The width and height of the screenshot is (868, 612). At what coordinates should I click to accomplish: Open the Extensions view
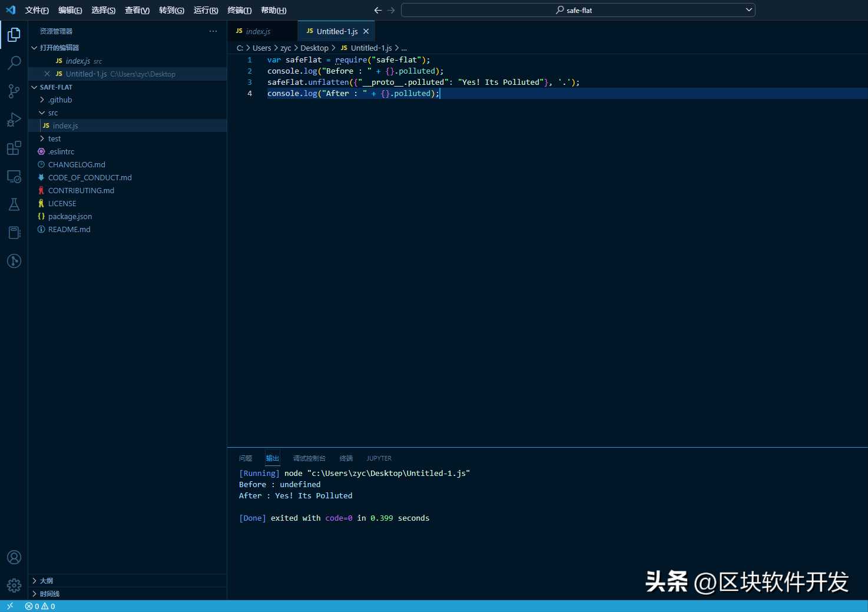(x=14, y=148)
